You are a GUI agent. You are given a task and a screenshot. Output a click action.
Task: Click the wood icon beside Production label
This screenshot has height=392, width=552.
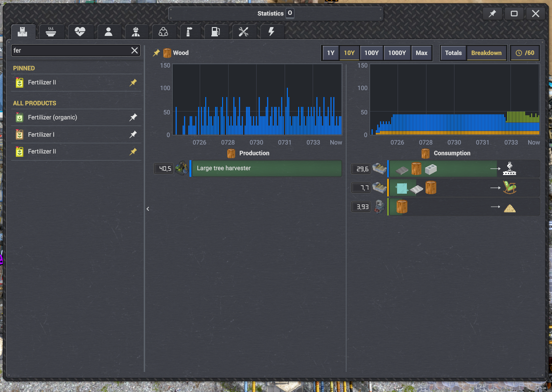click(x=231, y=153)
